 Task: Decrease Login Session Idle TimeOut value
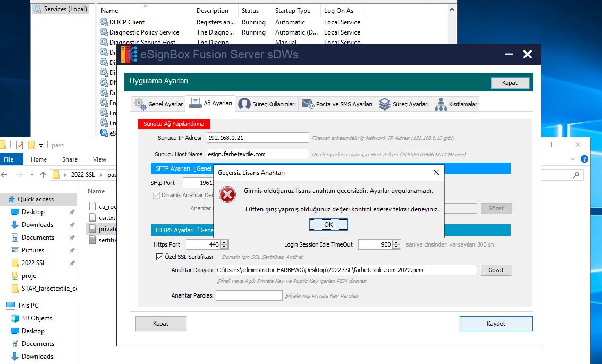click(396, 247)
